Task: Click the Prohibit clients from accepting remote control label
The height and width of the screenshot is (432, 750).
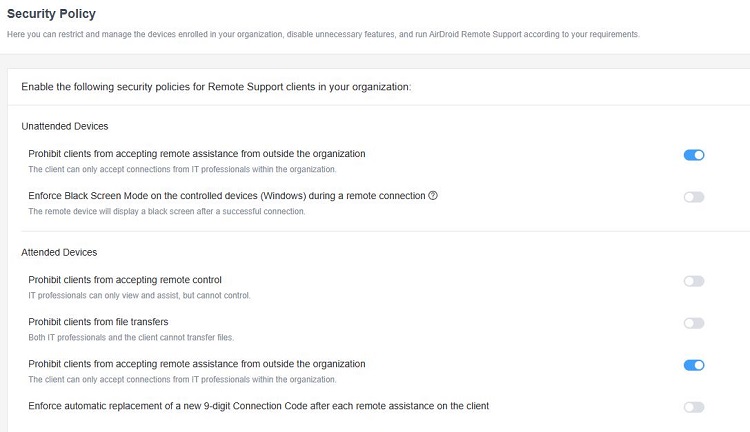Action: pyautogui.click(x=125, y=279)
